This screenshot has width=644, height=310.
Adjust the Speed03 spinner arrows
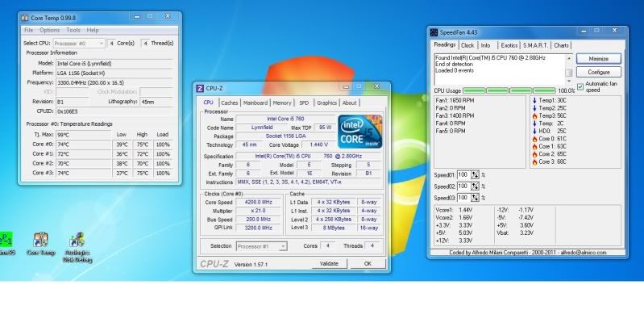tap(475, 198)
